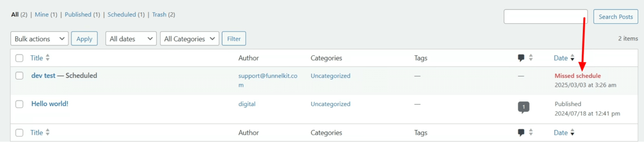Screen dimensions: 644x142
Task: Click the sort arrows beside the header Title
Action: [48, 58]
